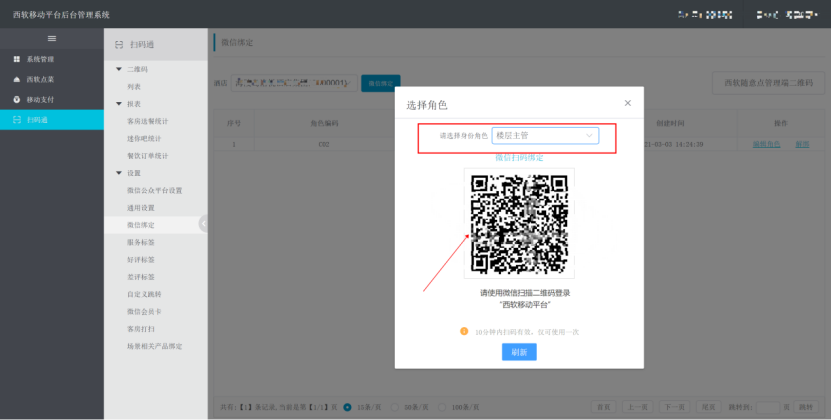831x420 pixels.
Task: Open 好评标签 item
Action: click(140, 260)
